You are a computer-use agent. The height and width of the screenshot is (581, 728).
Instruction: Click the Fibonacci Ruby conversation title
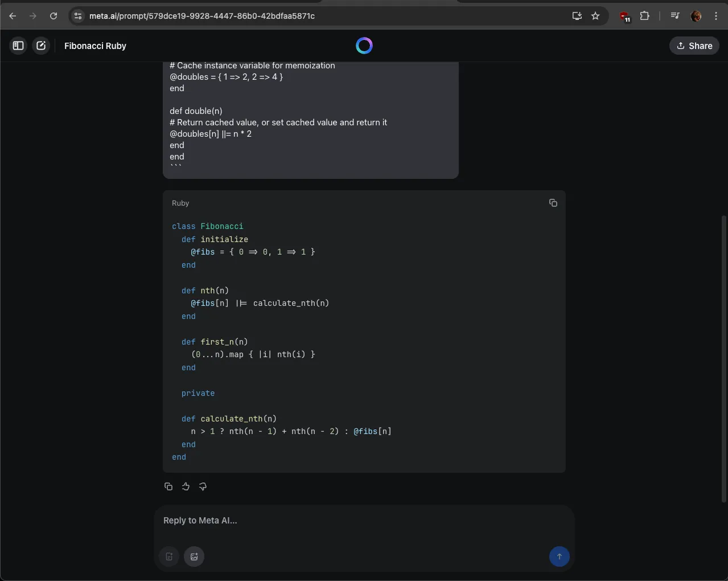tap(95, 46)
